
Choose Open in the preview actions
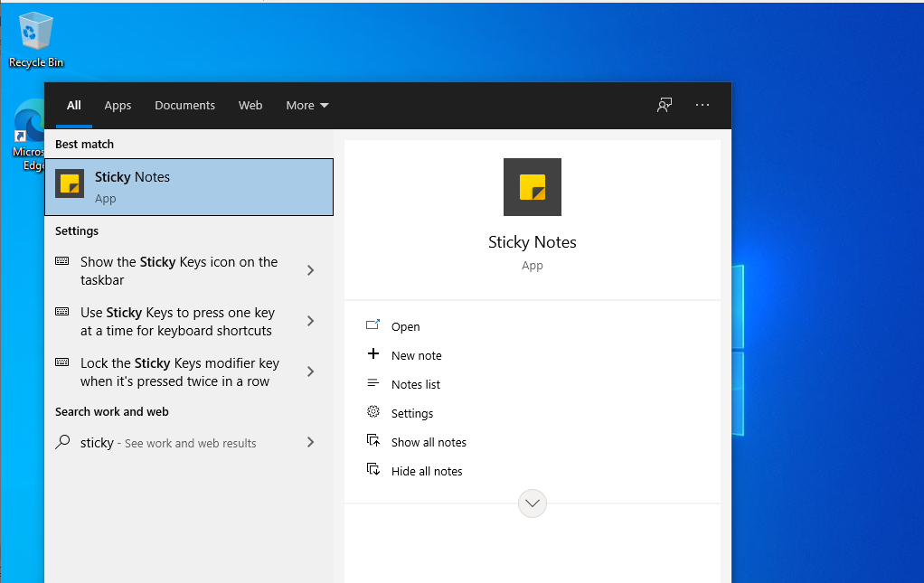point(405,327)
